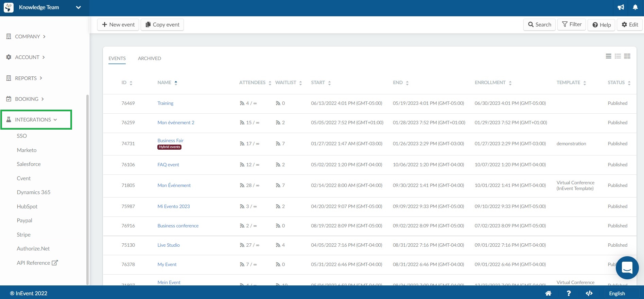Image resolution: width=644 pixels, height=299 pixels.
Task: Open Marketo integration
Action: point(27,150)
